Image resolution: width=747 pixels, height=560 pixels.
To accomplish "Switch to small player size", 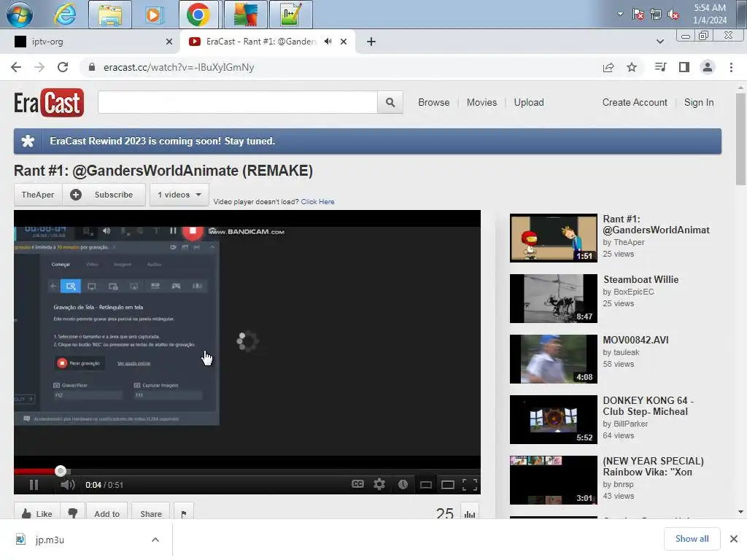I will click(x=425, y=485).
